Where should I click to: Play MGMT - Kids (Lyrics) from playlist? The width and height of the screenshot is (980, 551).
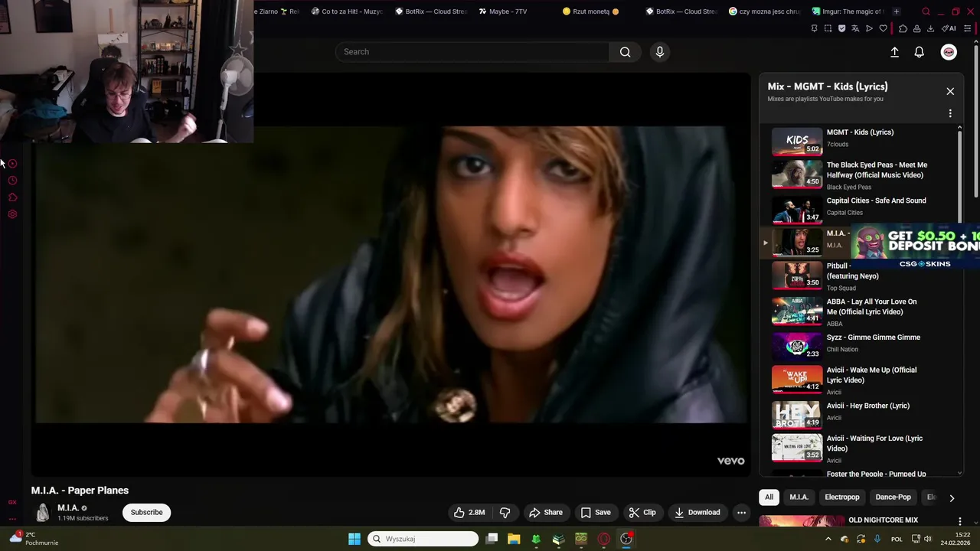coord(859,141)
